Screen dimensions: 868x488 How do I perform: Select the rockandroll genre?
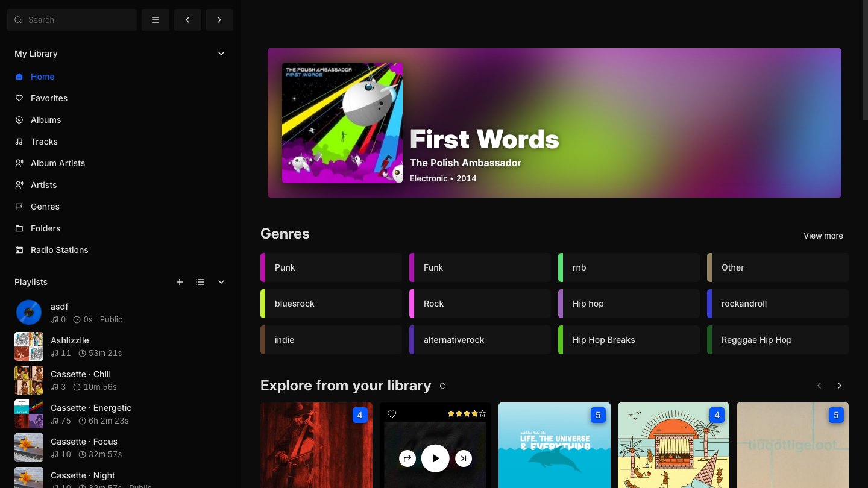(778, 304)
